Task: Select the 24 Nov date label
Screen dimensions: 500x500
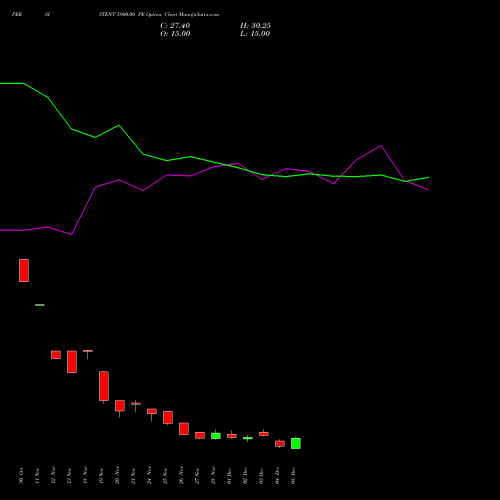Action: point(149,476)
